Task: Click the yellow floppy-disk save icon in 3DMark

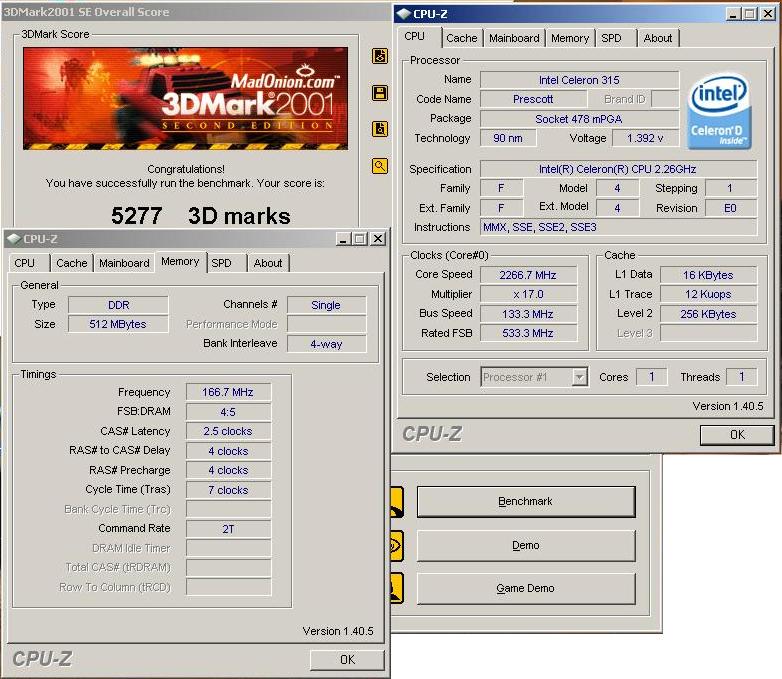Action: [x=380, y=93]
